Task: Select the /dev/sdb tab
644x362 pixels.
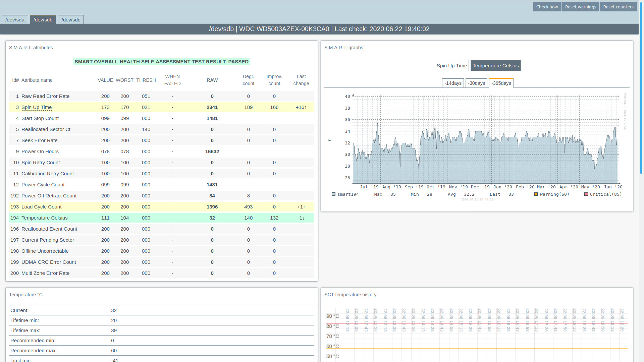Action: coord(43,20)
